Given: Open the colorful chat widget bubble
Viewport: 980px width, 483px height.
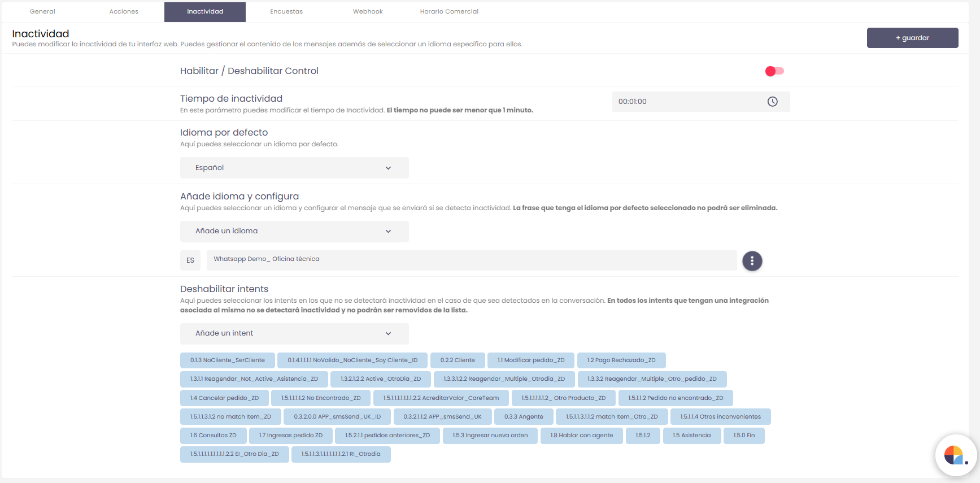Looking at the screenshot, I should 955,455.
